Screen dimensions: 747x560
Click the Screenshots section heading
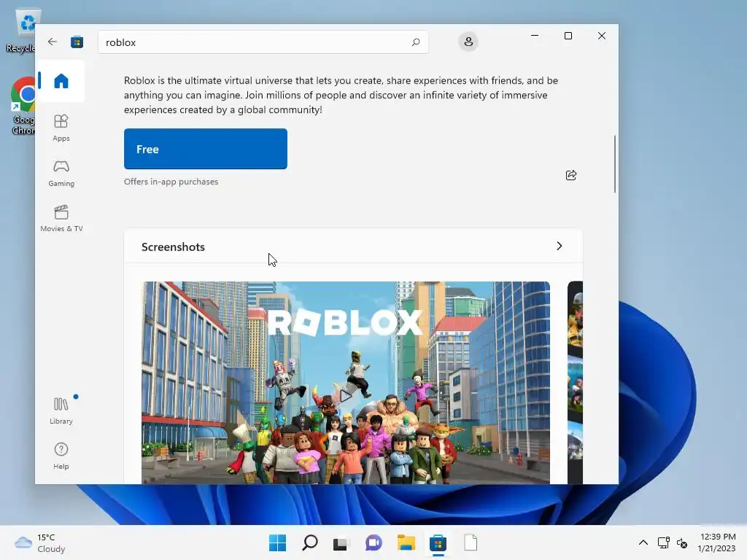pos(173,246)
